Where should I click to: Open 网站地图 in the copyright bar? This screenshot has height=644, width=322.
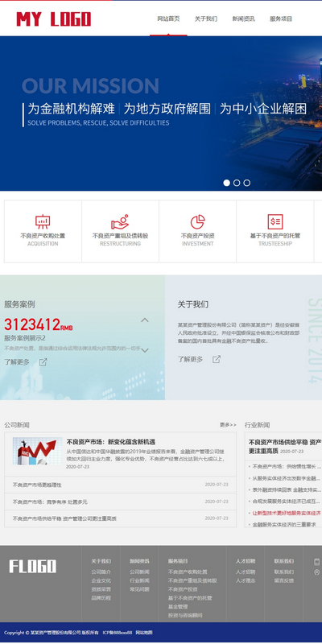tap(144, 633)
